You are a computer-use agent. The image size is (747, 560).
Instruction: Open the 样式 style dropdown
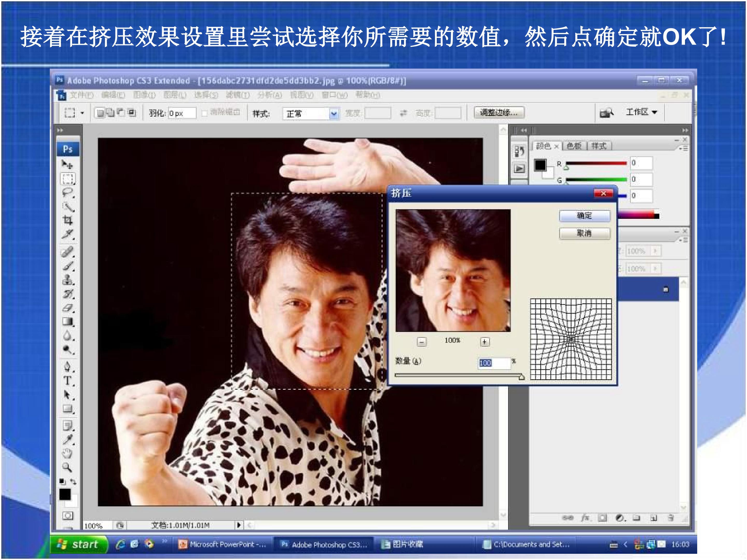[x=311, y=114]
